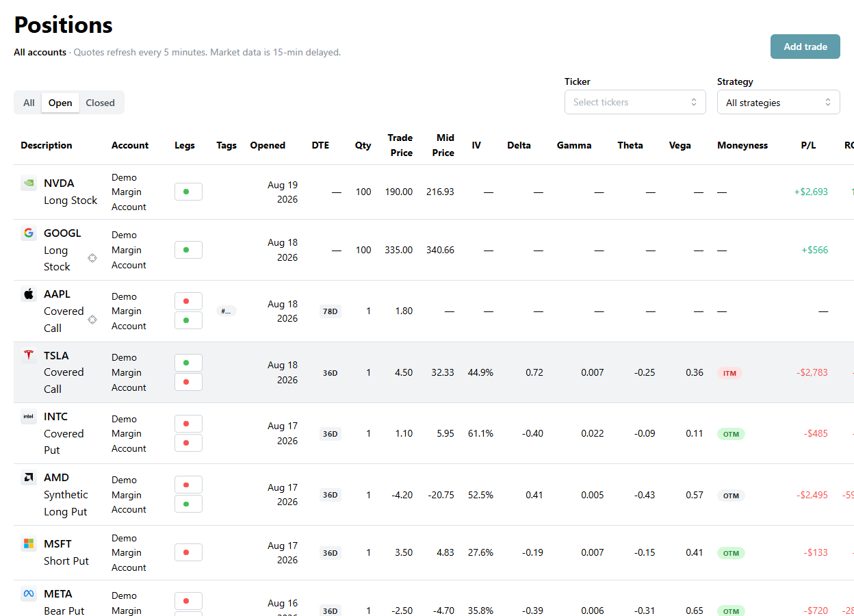Screen dimensions: 854x616
Task: Select the Open positions tab
Action: click(x=60, y=103)
